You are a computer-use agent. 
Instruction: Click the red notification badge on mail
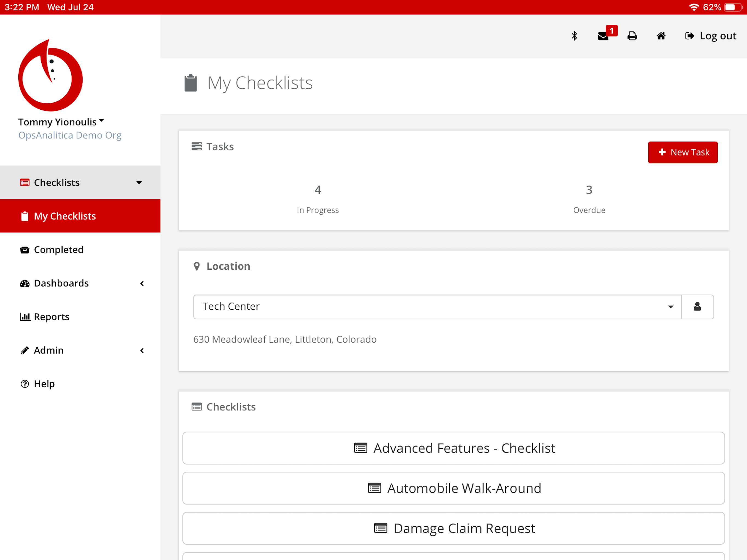612,30
